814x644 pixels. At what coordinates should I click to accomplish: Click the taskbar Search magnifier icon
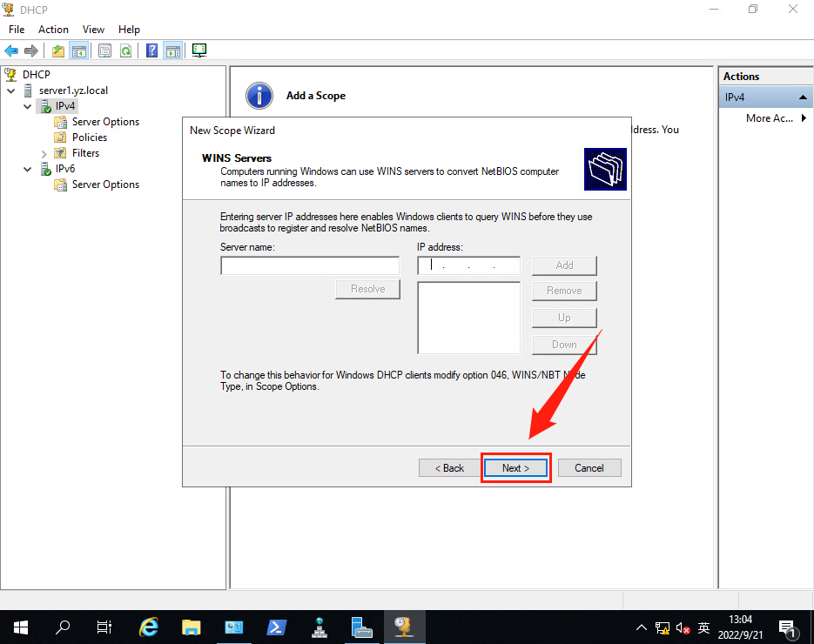point(63,627)
